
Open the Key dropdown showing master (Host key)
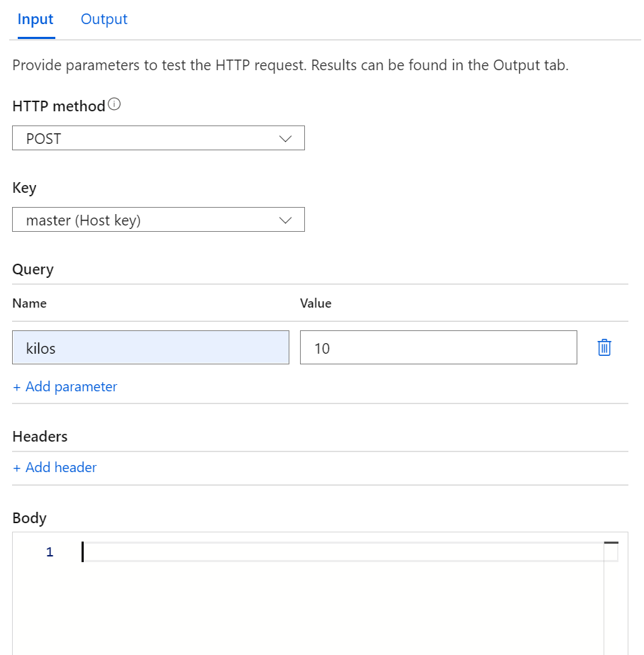point(158,220)
